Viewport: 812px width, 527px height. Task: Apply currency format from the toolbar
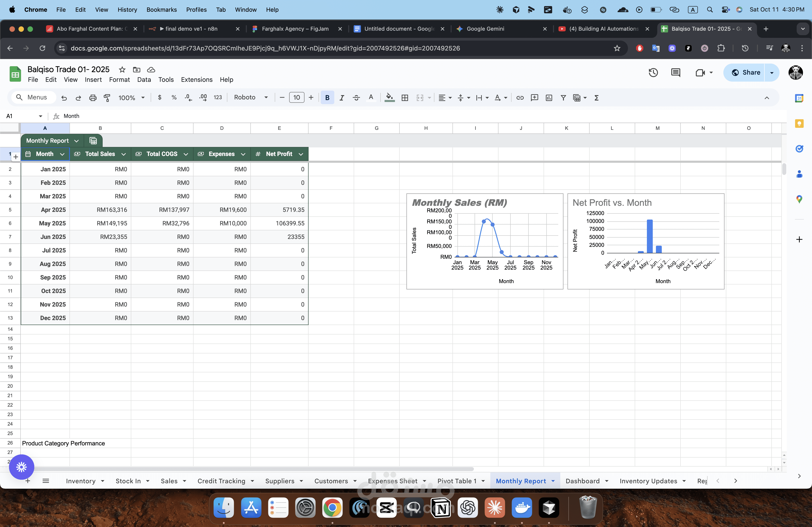[x=159, y=98]
